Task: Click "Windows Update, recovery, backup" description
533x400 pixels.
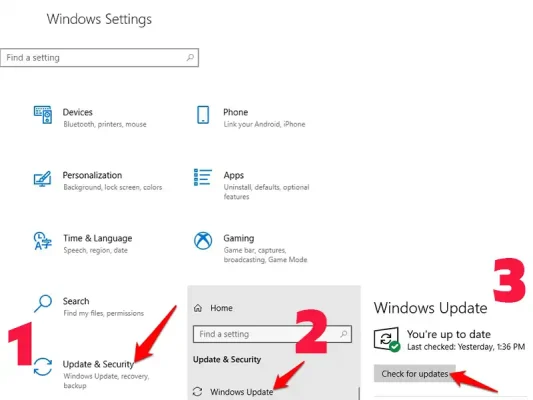Action: [x=106, y=381]
